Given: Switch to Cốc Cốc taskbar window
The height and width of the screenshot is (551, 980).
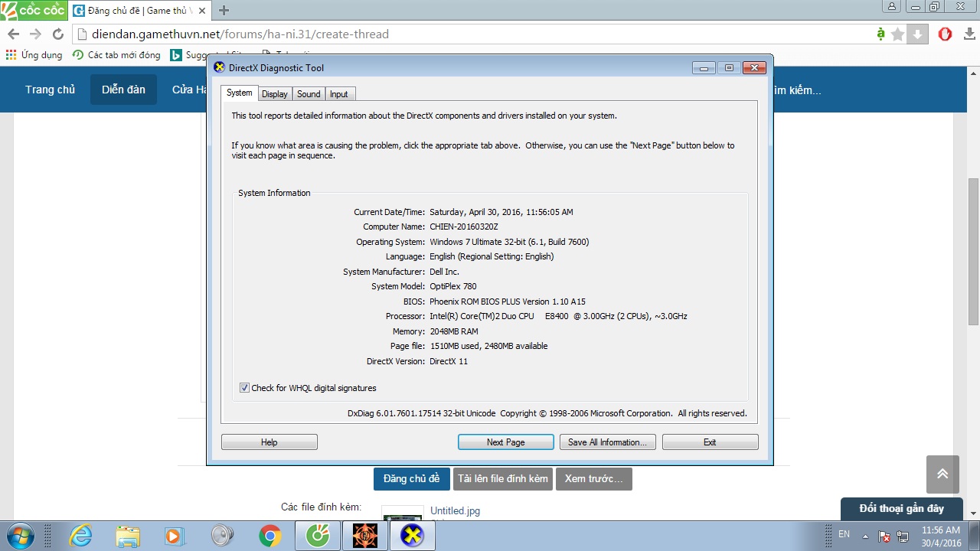Looking at the screenshot, I should click(318, 536).
